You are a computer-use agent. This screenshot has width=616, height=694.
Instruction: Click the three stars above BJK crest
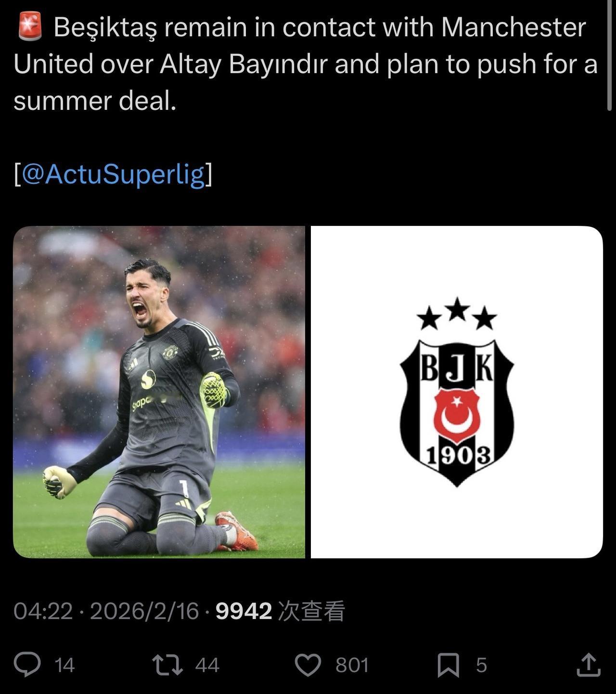coord(457,314)
